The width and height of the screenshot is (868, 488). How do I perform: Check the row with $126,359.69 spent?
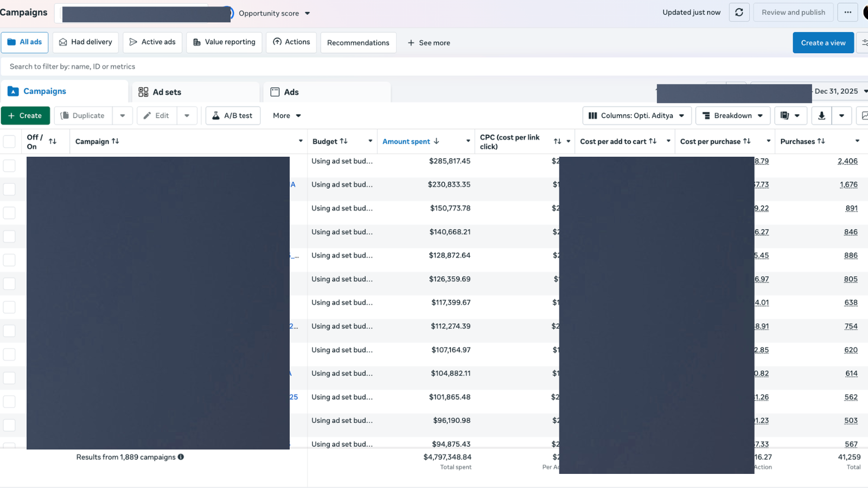9,284
